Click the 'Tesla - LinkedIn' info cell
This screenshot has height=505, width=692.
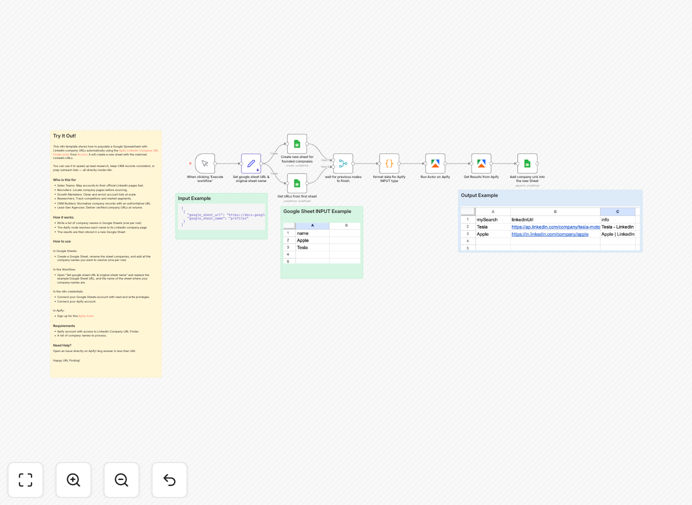click(x=617, y=227)
